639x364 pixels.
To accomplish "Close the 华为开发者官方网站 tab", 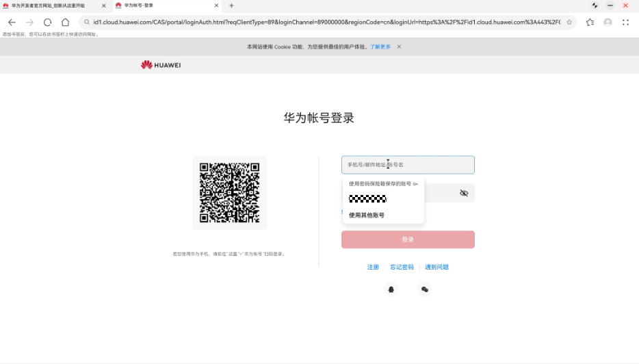I will point(103,5).
